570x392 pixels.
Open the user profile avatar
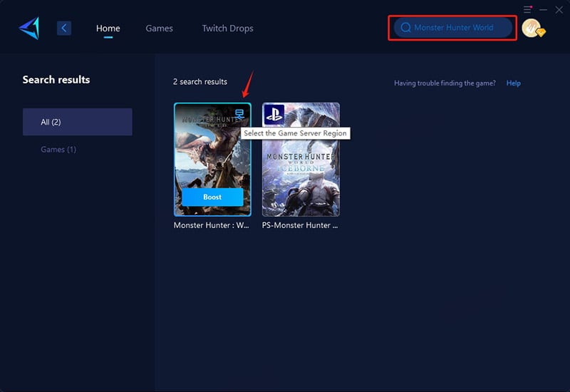533,29
